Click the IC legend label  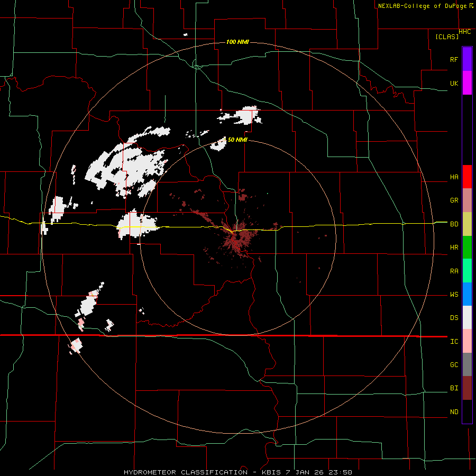pos(454,342)
